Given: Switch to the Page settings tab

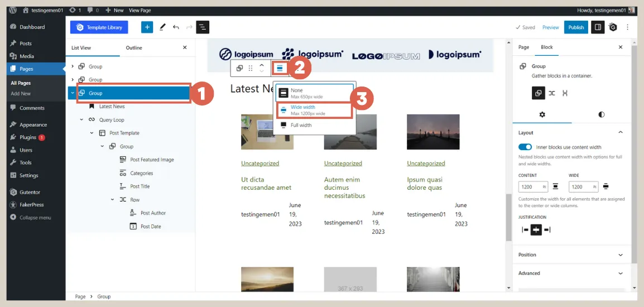Looking at the screenshot, I should tap(523, 47).
